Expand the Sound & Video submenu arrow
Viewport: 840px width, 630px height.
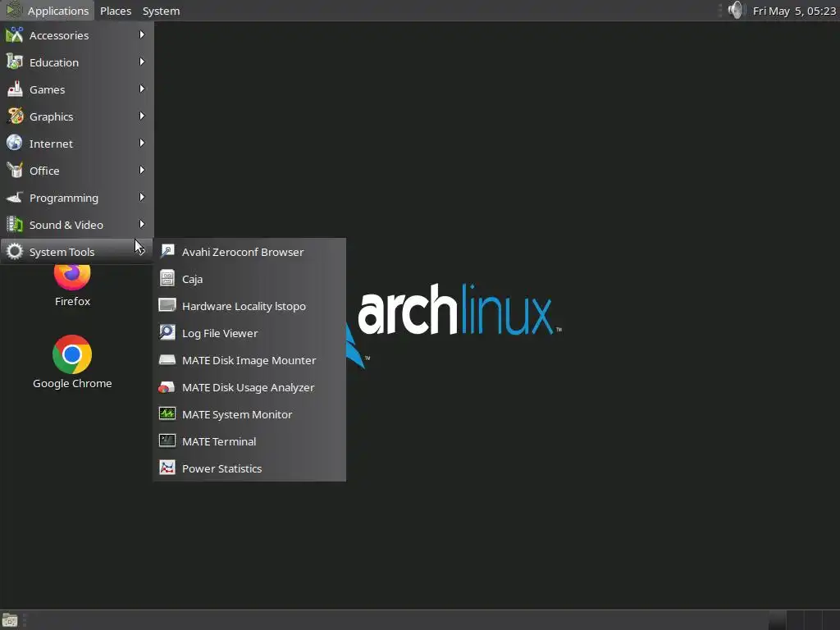pos(142,224)
